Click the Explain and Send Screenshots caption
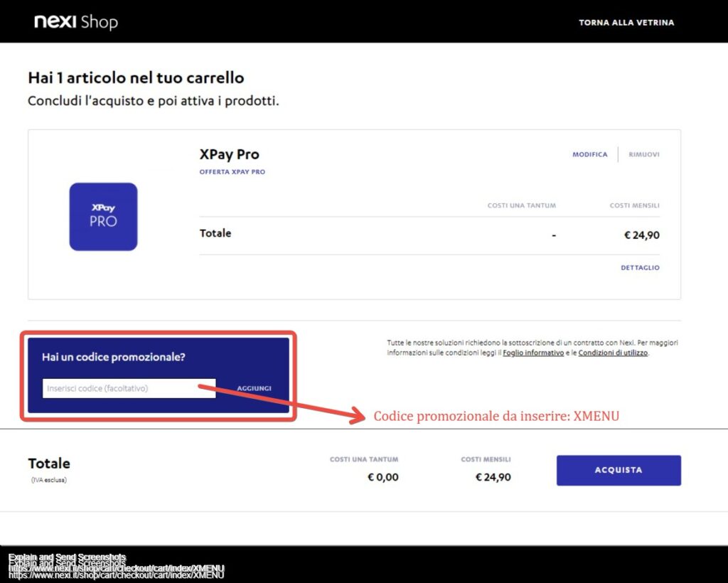728x583 pixels. 67,559
